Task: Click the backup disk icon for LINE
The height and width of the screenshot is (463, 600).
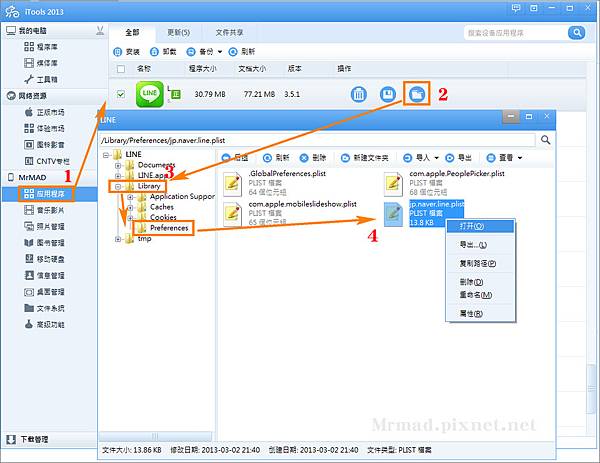Action: click(388, 94)
